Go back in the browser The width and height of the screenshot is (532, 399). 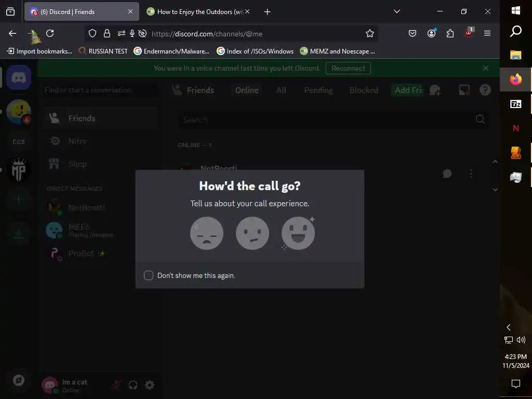tap(12, 33)
